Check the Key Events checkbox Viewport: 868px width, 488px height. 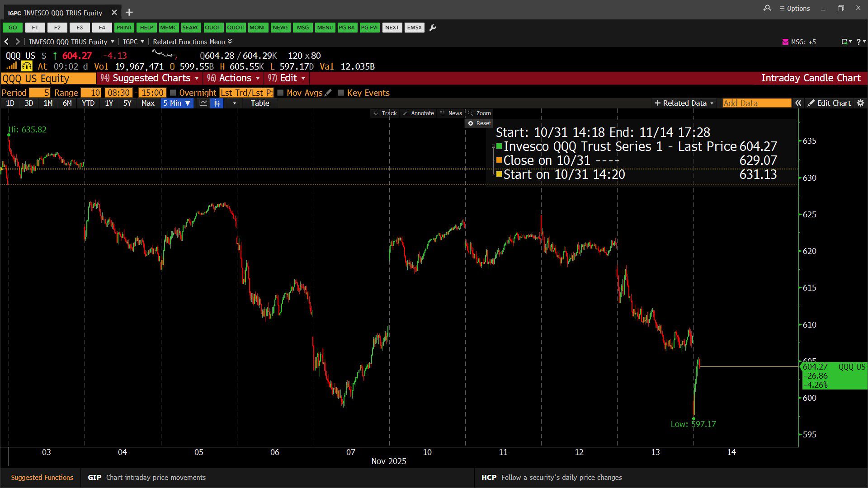(x=341, y=93)
